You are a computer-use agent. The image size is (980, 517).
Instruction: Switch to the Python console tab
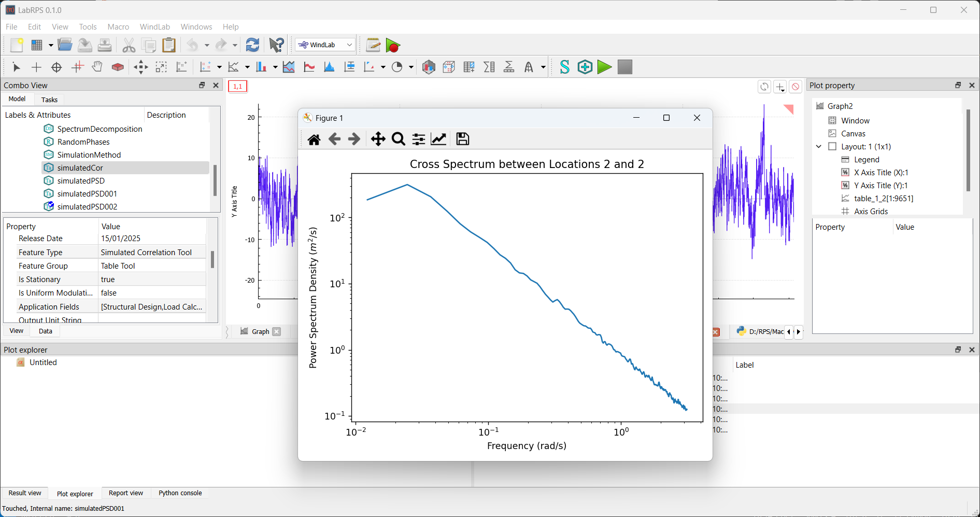(x=180, y=493)
